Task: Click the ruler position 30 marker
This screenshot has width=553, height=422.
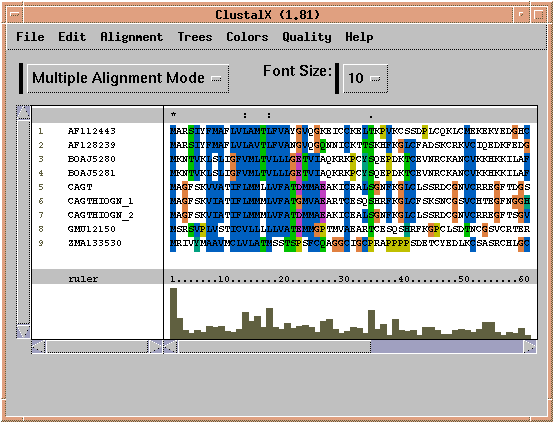Action: (344, 279)
